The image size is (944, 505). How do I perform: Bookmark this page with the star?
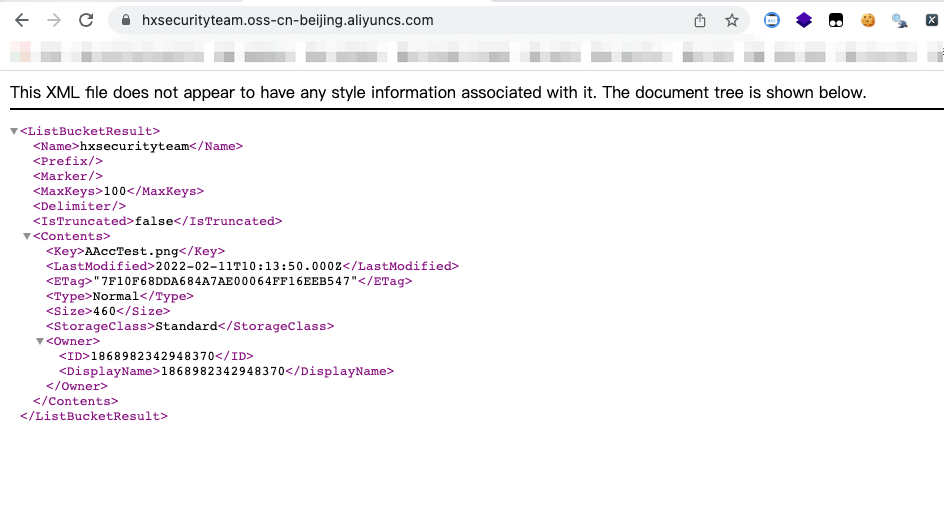[x=731, y=20]
